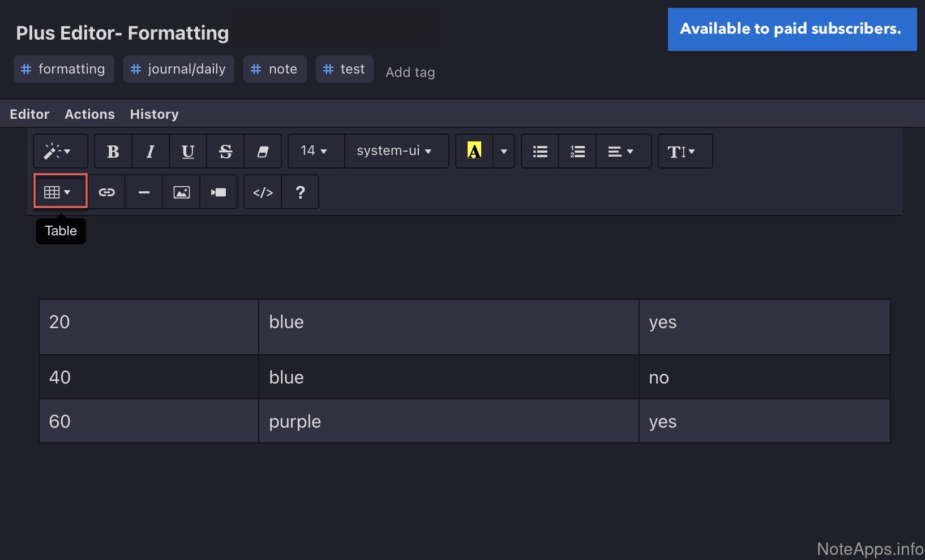The height and width of the screenshot is (560, 925).
Task: Toggle italic text style
Action: (x=151, y=152)
